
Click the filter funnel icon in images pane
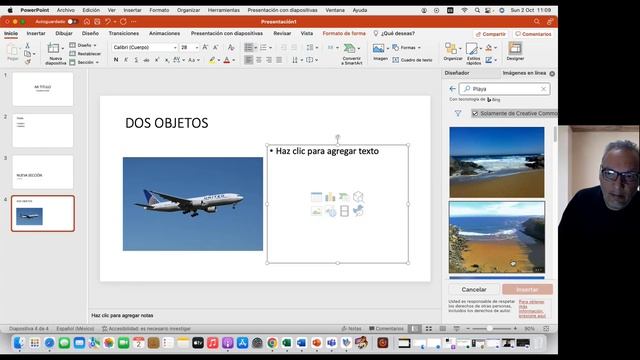[x=458, y=113]
